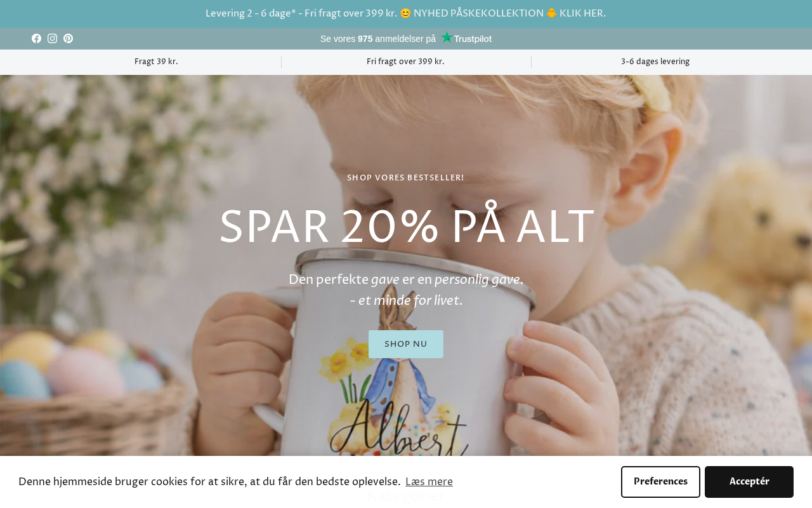
Task: Click the SHOP NU button
Action: point(406,344)
